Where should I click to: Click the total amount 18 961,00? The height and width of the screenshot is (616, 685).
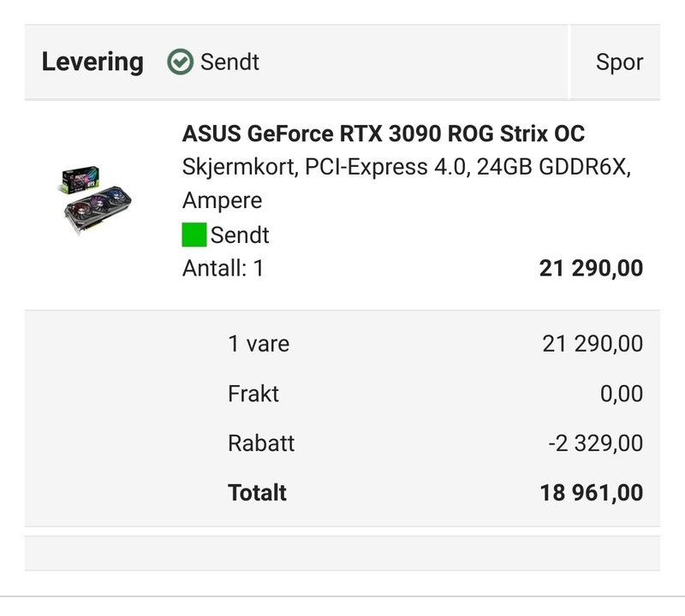coord(591,493)
